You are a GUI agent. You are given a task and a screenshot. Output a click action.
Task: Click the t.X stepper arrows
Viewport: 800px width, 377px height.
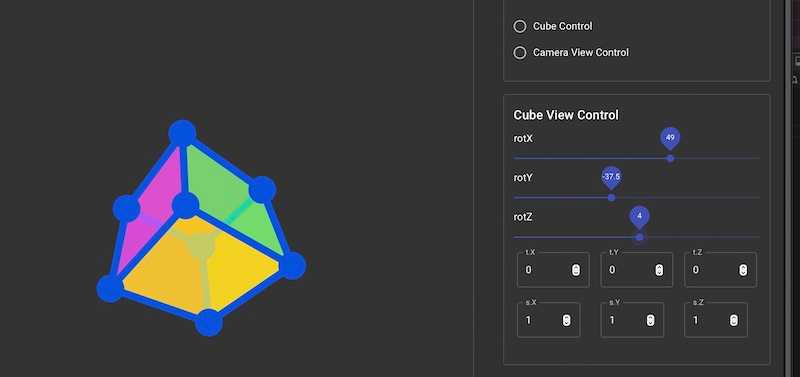point(576,270)
